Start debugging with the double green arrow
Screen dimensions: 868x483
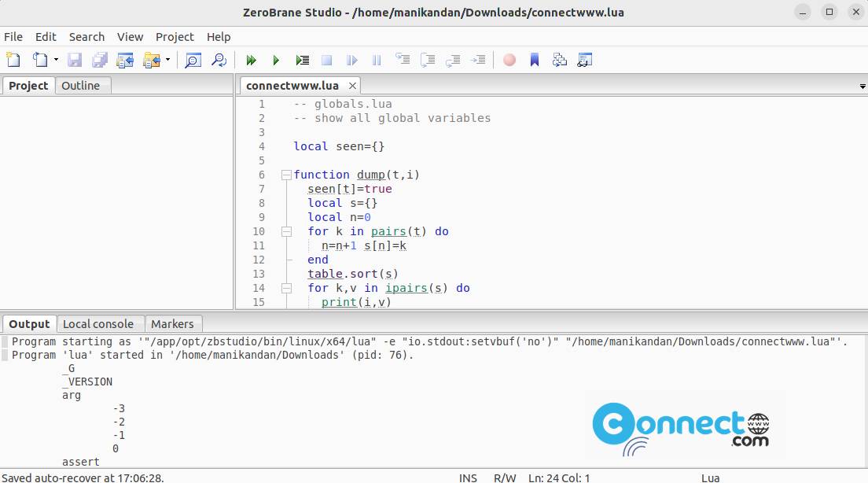click(x=251, y=60)
